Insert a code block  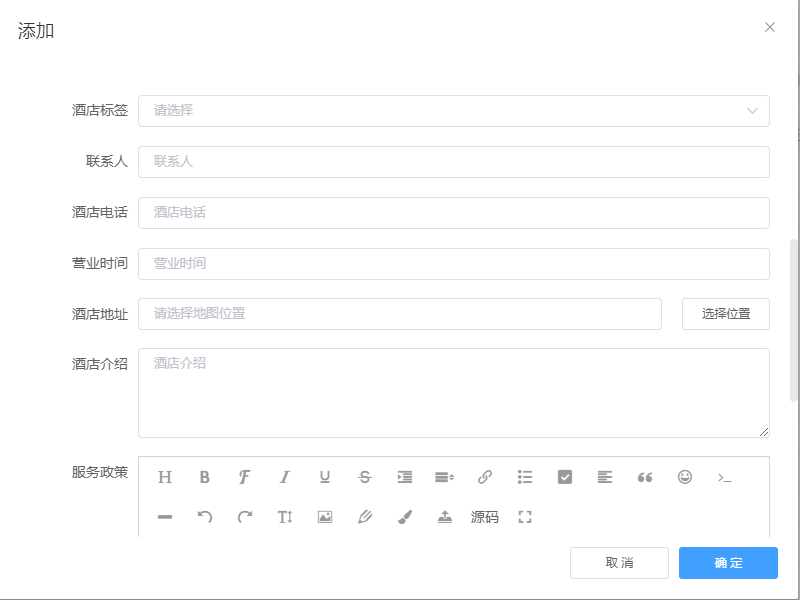pyautogui.click(x=724, y=478)
